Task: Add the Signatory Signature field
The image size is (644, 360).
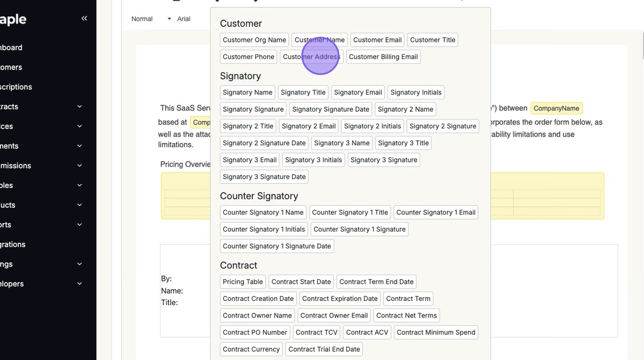Action: 253,109
